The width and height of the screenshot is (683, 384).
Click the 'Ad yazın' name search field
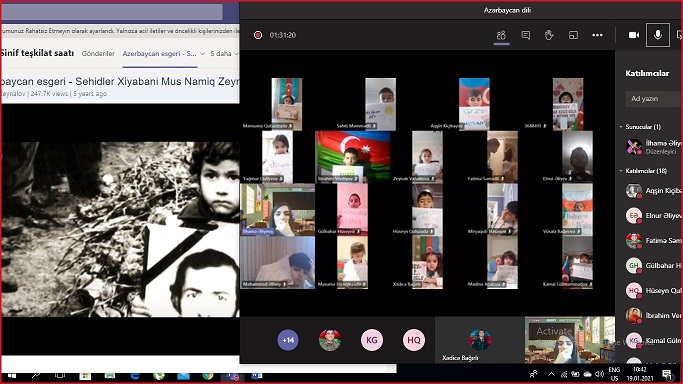(654, 99)
